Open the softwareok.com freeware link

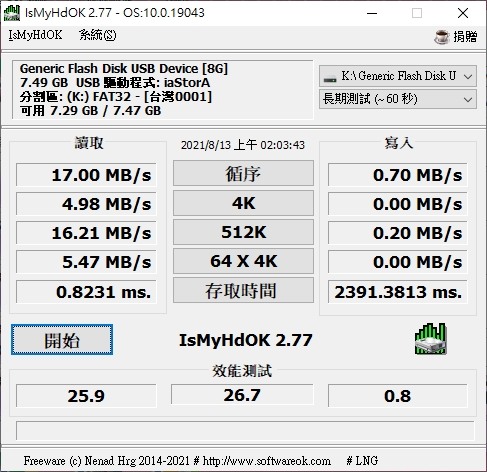click(267, 461)
